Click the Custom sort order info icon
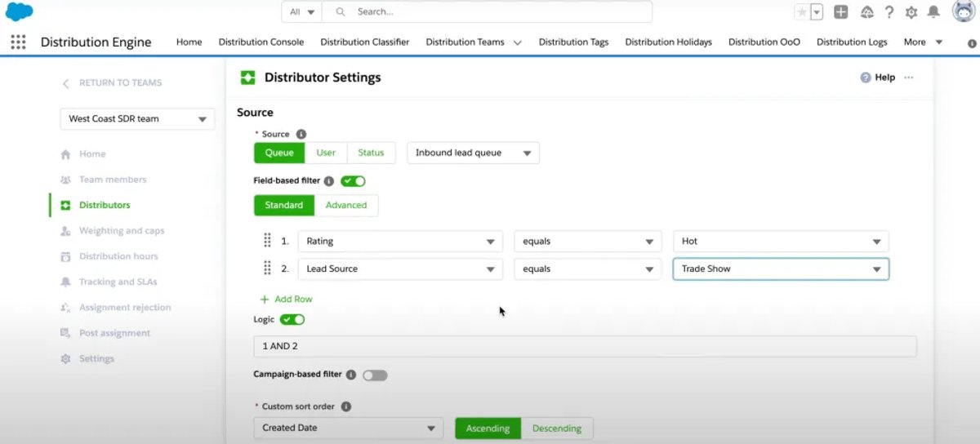Screen dimensions: 980x444 (345, 406)
